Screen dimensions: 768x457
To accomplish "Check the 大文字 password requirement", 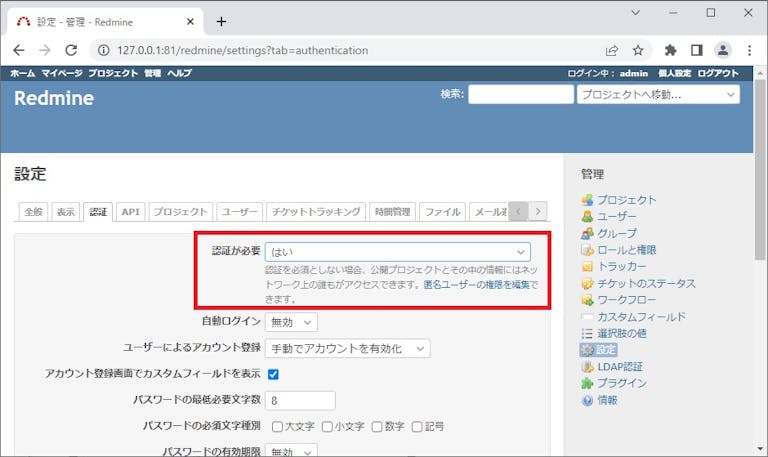I will [x=277, y=427].
